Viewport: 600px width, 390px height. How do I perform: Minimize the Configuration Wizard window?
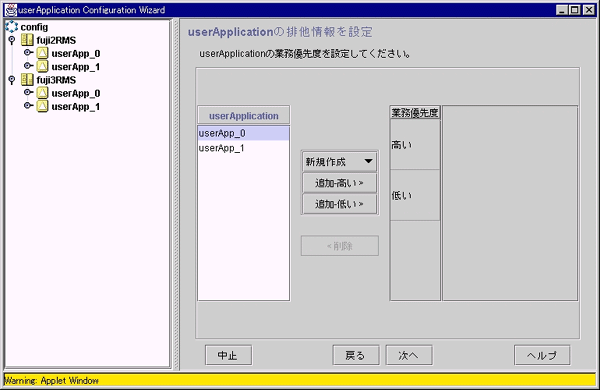click(x=561, y=10)
